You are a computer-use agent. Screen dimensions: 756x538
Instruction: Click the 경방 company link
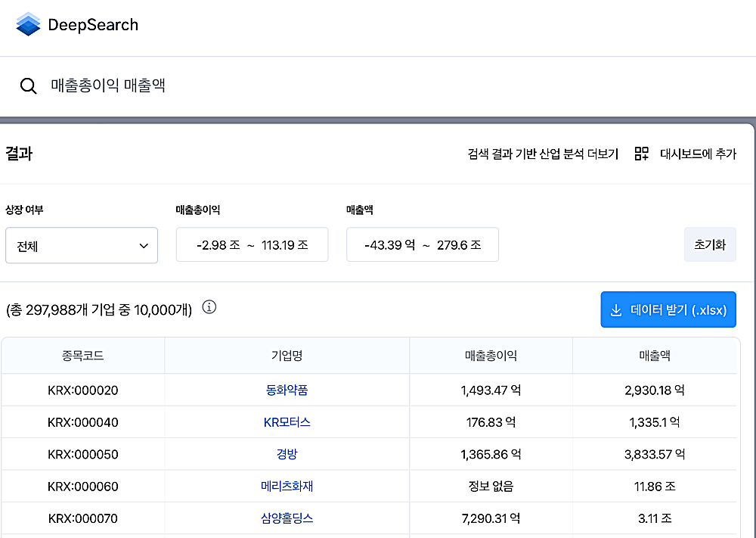click(287, 454)
